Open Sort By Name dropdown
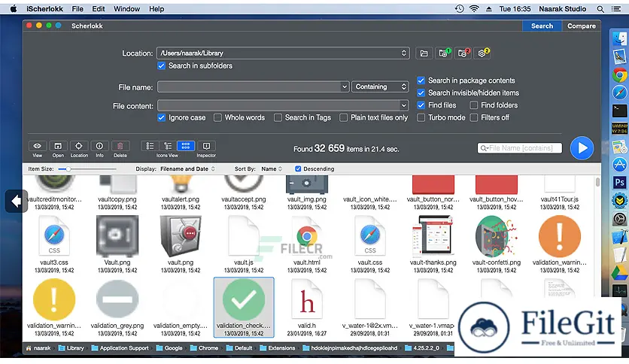 click(x=272, y=168)
